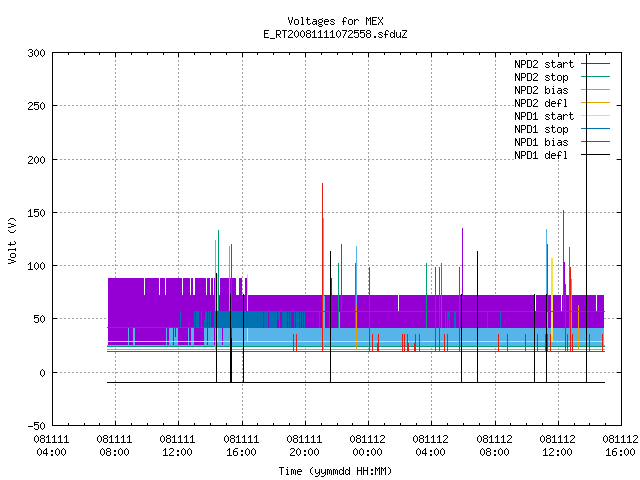Click the 'NPD1 bias' legend label
This screenshot has width=640, height=480.
click(x=541, y=142)
